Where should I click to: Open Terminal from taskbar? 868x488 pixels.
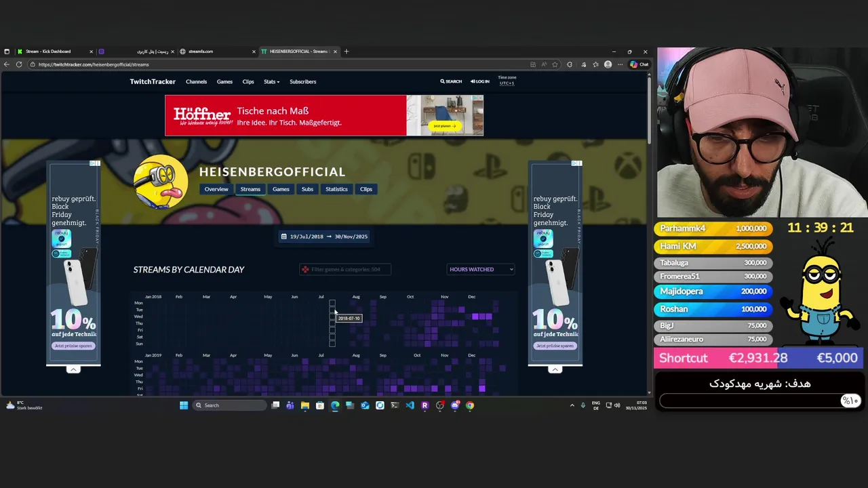click(x=395, y=405)
